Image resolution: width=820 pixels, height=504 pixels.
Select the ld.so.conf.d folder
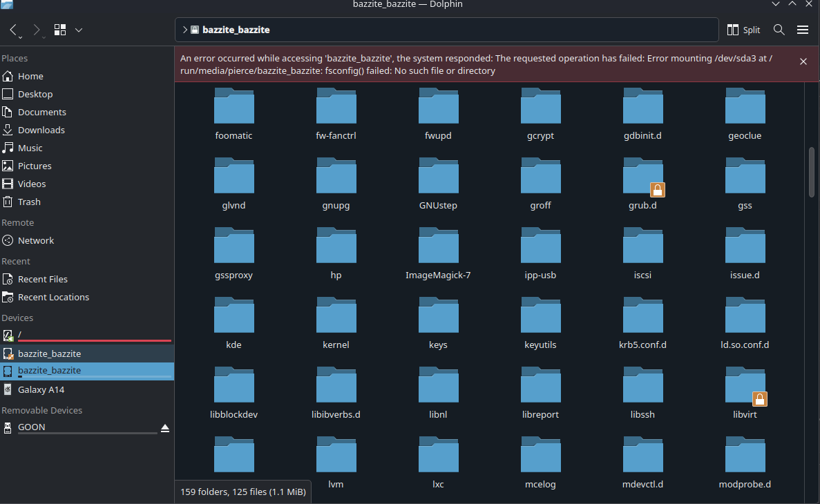point(745,323)
